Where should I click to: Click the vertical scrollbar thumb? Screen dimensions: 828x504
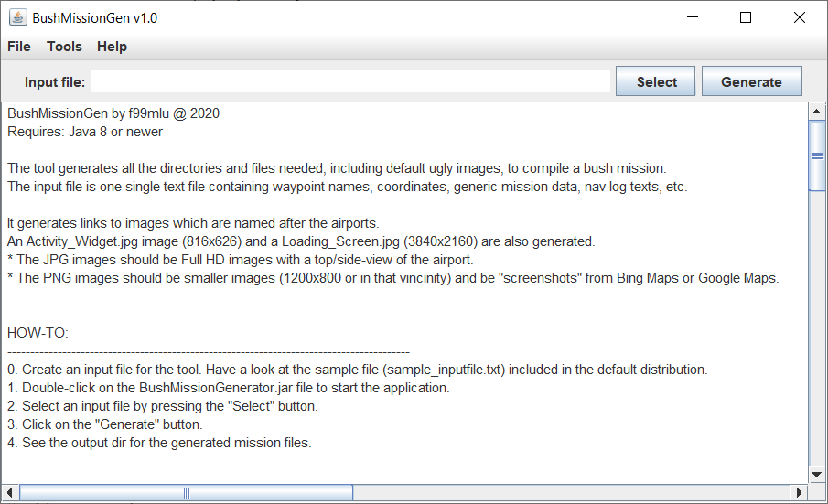pyautogui.click(x=817, y=155)
